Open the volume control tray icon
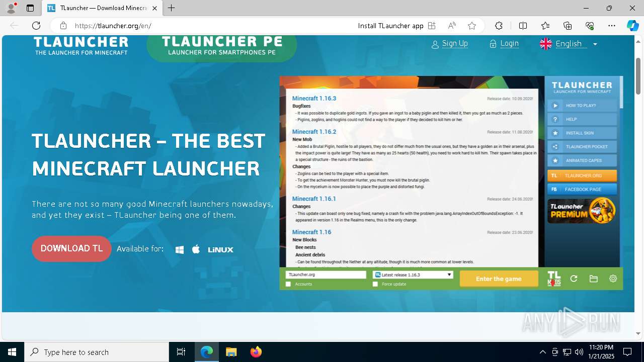Image resolution: width=644 pixels, height=362 pixels. [579, 352]
